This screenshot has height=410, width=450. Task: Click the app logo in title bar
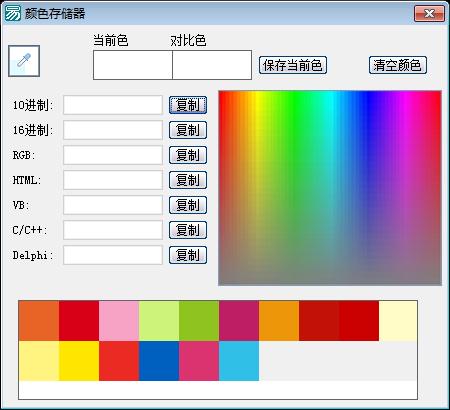(13, 13)
